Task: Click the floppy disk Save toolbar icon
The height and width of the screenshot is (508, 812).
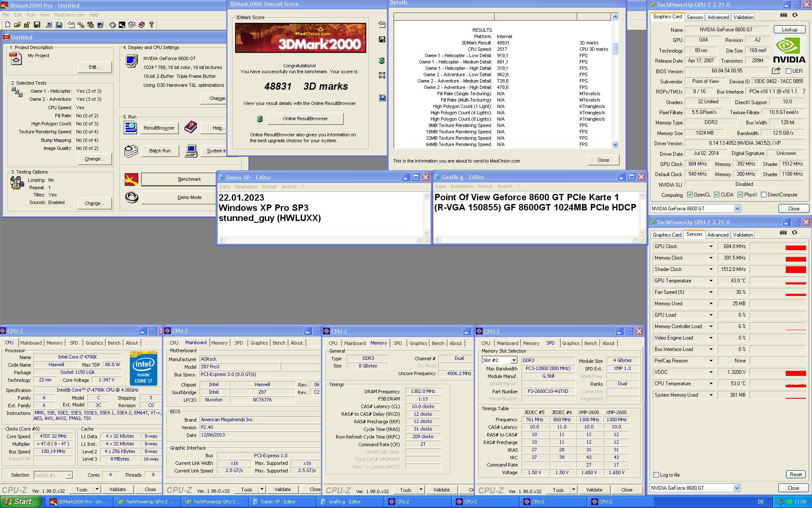Action: [37, 25]
